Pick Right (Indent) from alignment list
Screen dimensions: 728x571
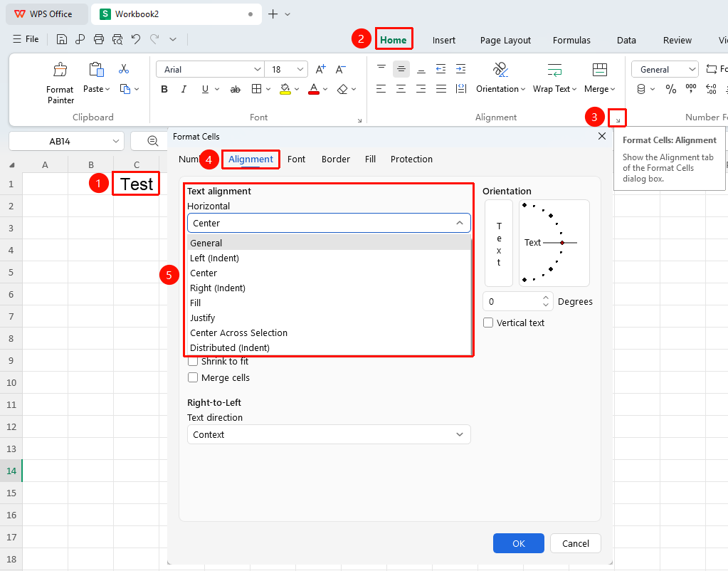[329, 288]
